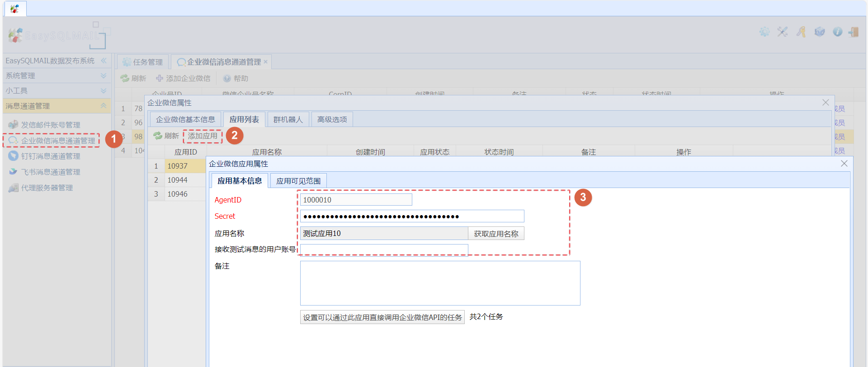
Task: Select 企业微信消息通道管理 in the sidebar
Action: pos(58,141)
